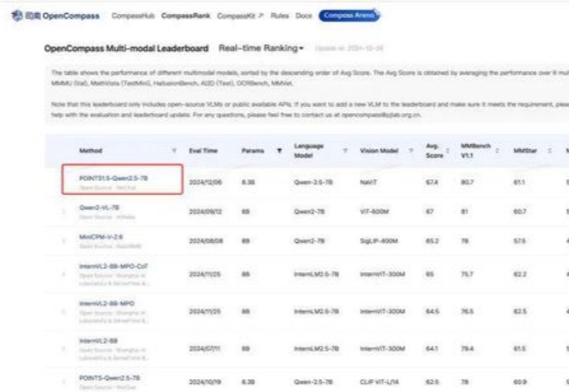The width and height of the screenshot is (569, 392).
Task: Click the Avg. Score header label
Action: [x=435, y=151]
